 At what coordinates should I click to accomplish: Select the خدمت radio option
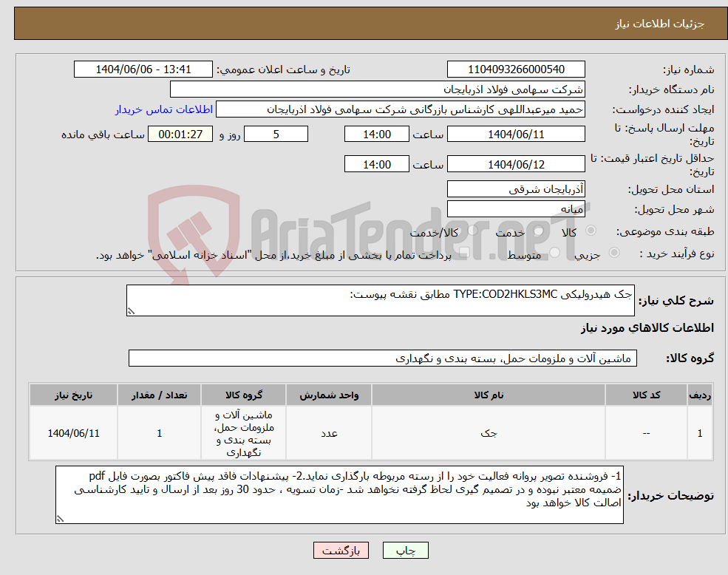tap(539, 229)
